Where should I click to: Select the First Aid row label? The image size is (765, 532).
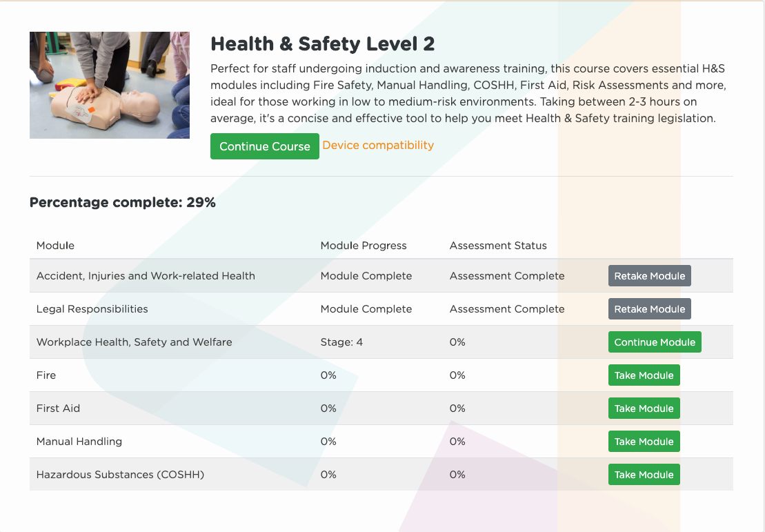tap(58, 408)
